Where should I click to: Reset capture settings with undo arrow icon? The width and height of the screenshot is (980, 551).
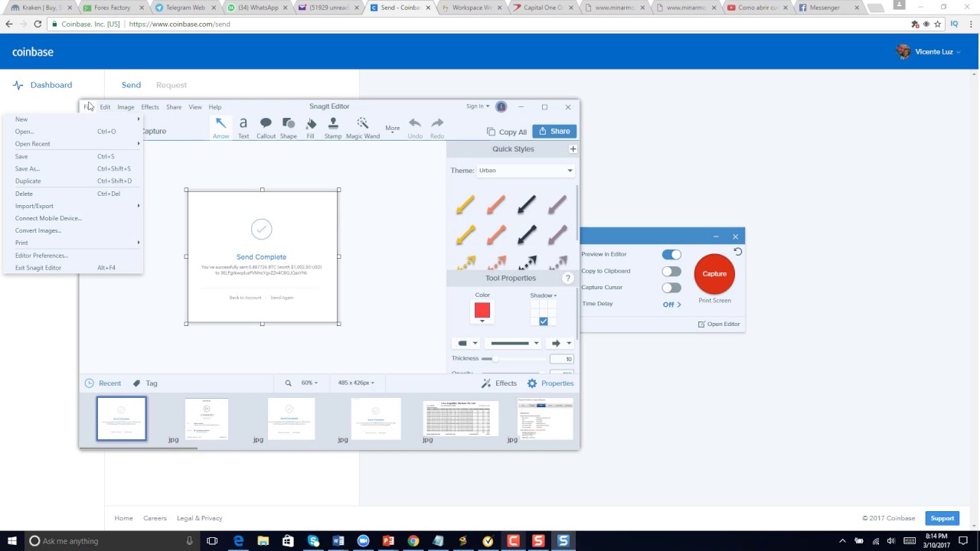click(x=737, y=252)
